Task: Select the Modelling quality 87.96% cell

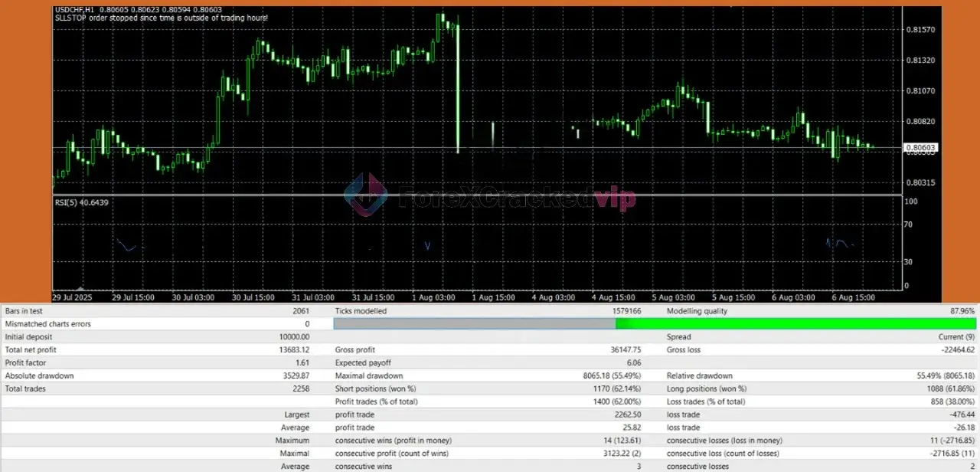Action: [x=962, y=311]
